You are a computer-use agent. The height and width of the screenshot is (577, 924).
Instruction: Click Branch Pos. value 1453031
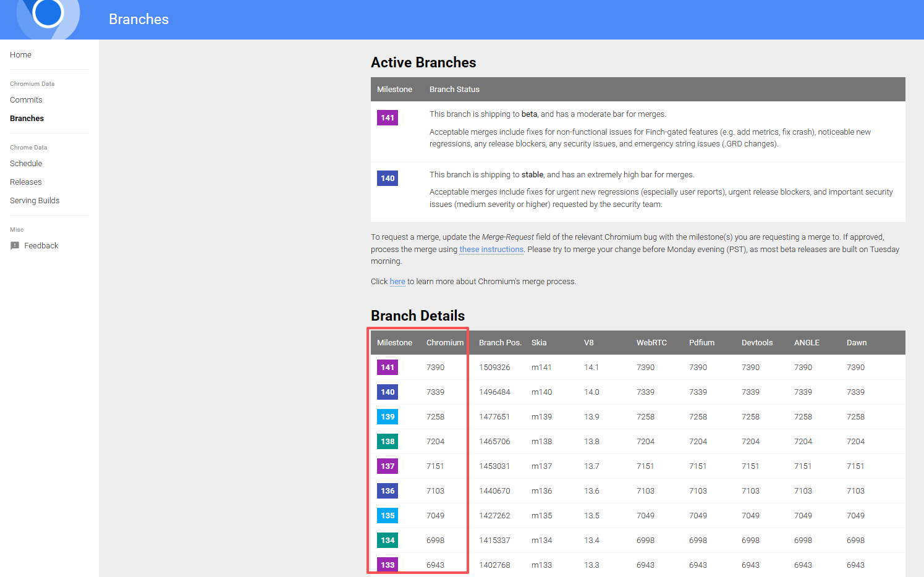(x=494, y=466)
